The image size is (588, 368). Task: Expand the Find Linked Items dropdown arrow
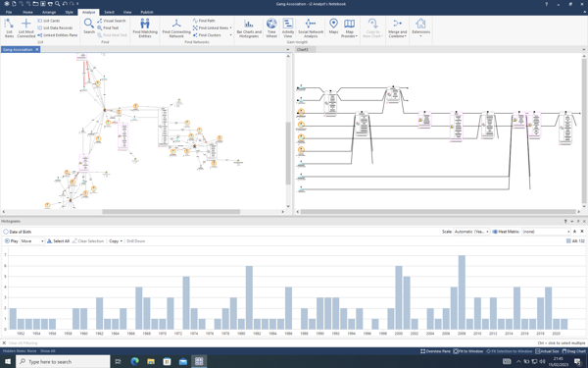tap(230, 27)
